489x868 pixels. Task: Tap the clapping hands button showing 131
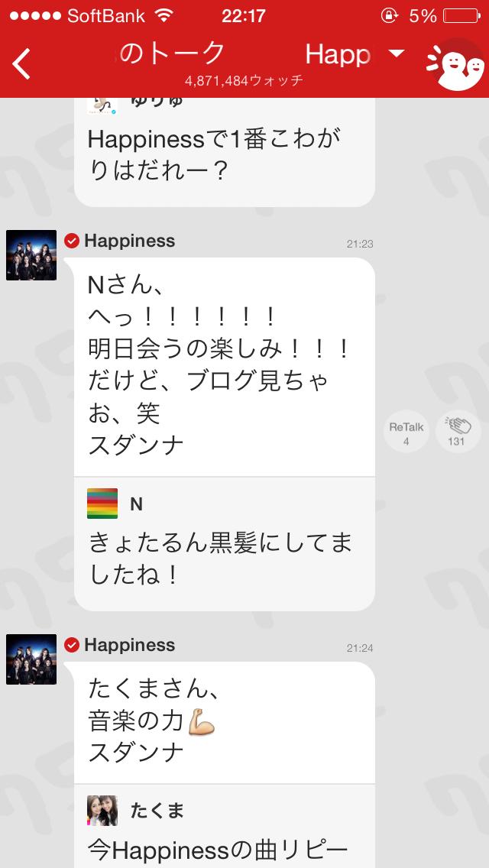458,432
